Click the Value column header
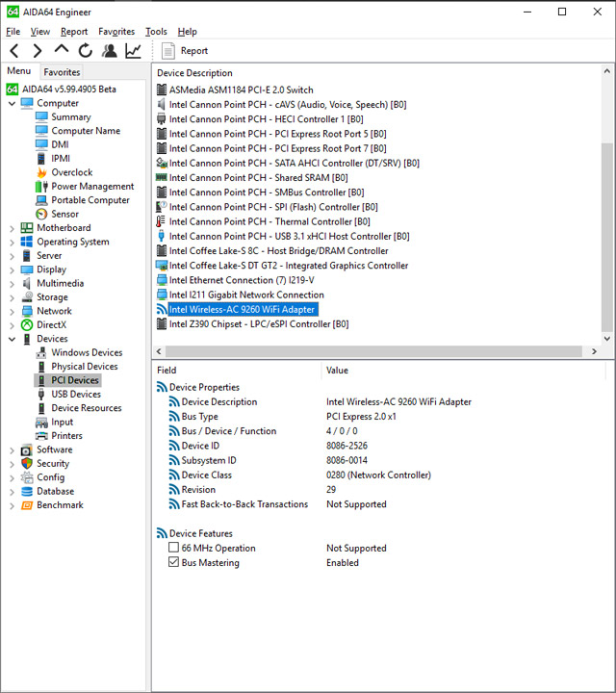The width and height of the screenshot is (616, 693). pyautogui.click(x=337, y=371)
